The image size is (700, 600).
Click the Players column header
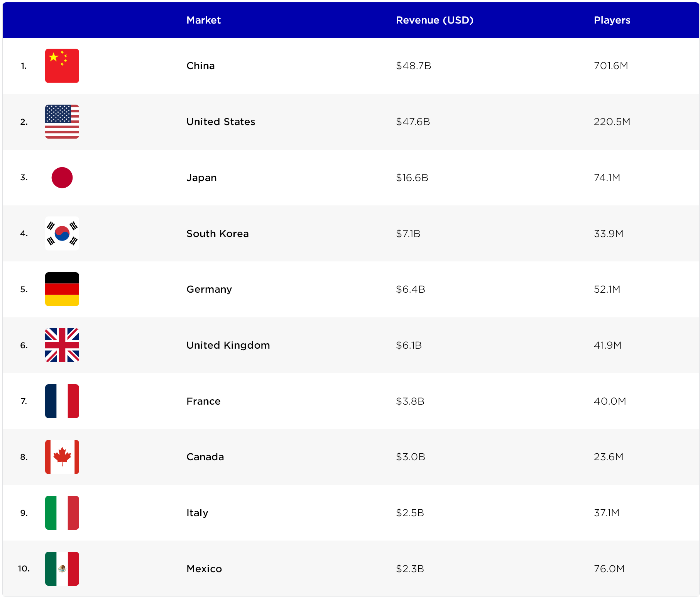pos(612,20)
